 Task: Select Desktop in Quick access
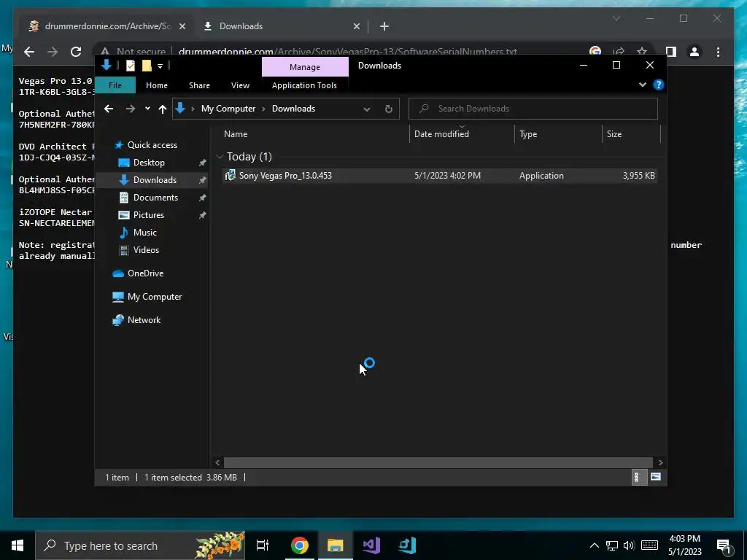(149, 163)
